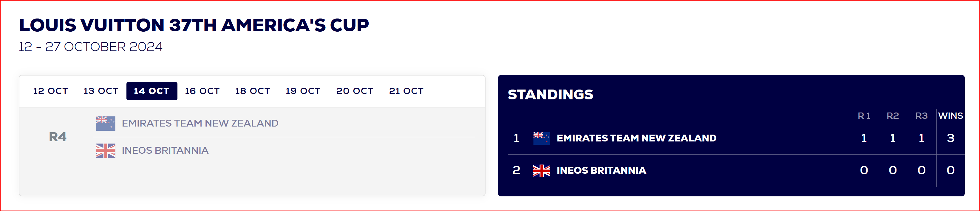Click New Zealand flag in R4 race row

pos(106,123)
